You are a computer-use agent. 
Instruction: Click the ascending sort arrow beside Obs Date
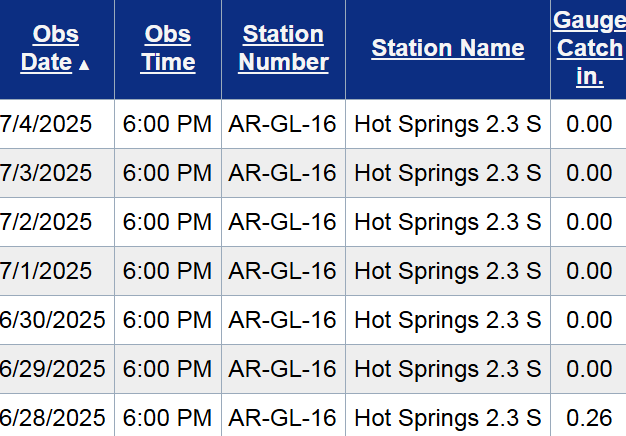(x=84, y=65)
